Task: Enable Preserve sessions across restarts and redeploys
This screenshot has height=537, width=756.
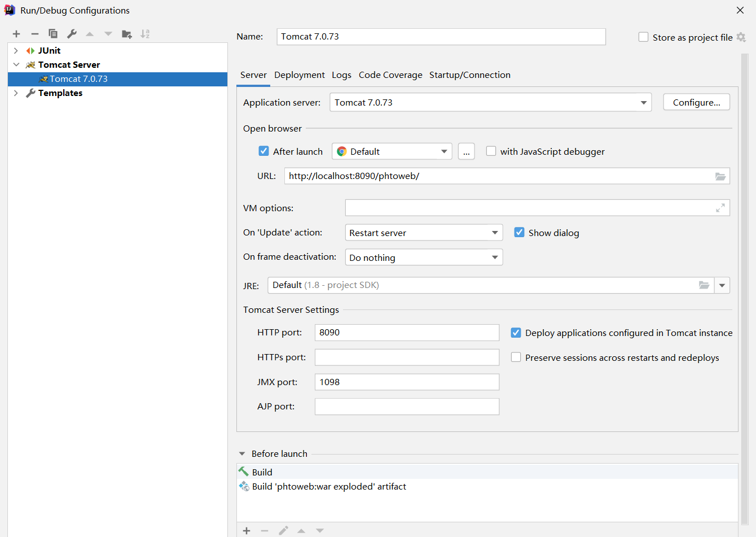Action: (x=516, y=357)
